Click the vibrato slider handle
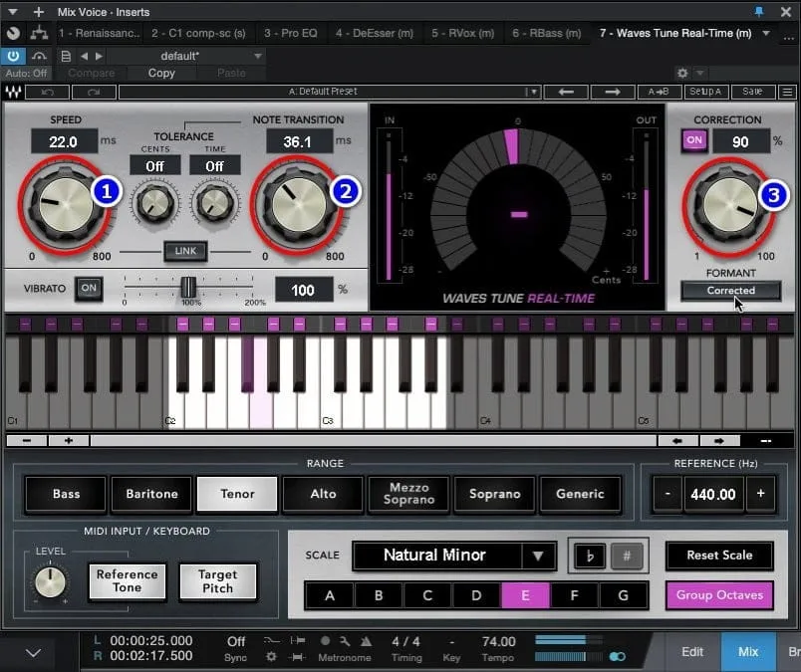 [188, 287]
